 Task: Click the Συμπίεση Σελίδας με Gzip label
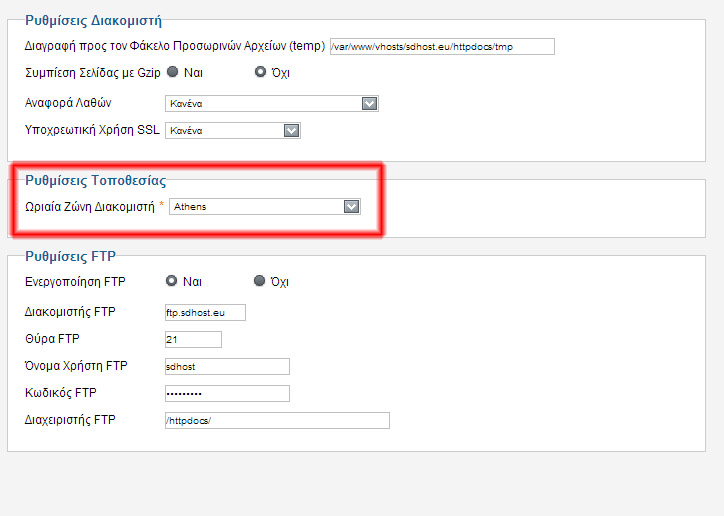[92, 73]
